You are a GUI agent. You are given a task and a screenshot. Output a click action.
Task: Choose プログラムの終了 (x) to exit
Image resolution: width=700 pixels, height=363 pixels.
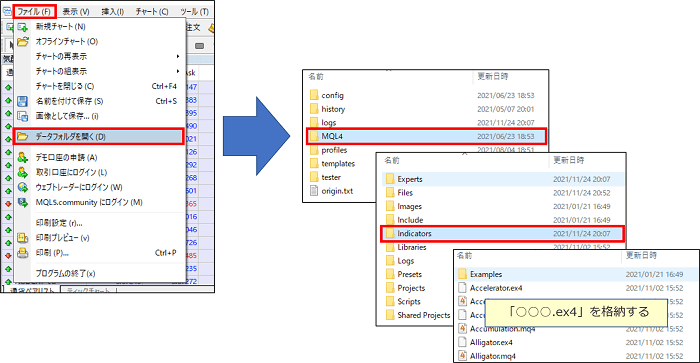click(65, 273)
